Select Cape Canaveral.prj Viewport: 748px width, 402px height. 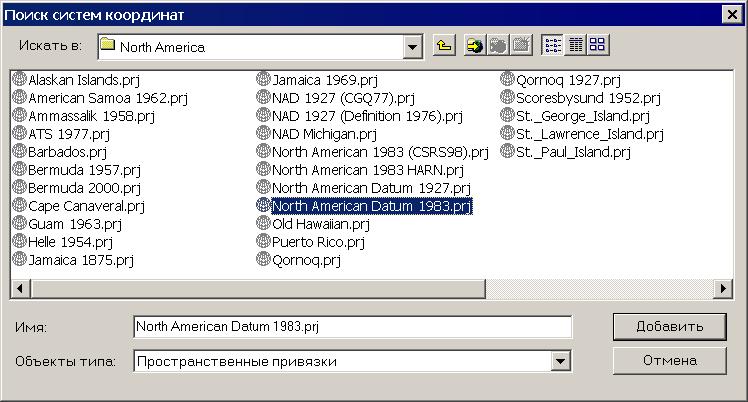tap(86, 206)
